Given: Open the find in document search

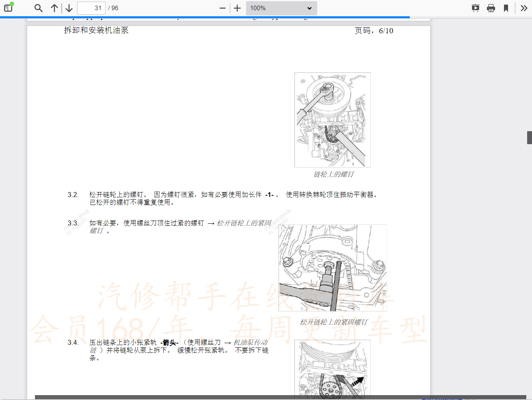Looking at the screenshot, I should [38, 8].
